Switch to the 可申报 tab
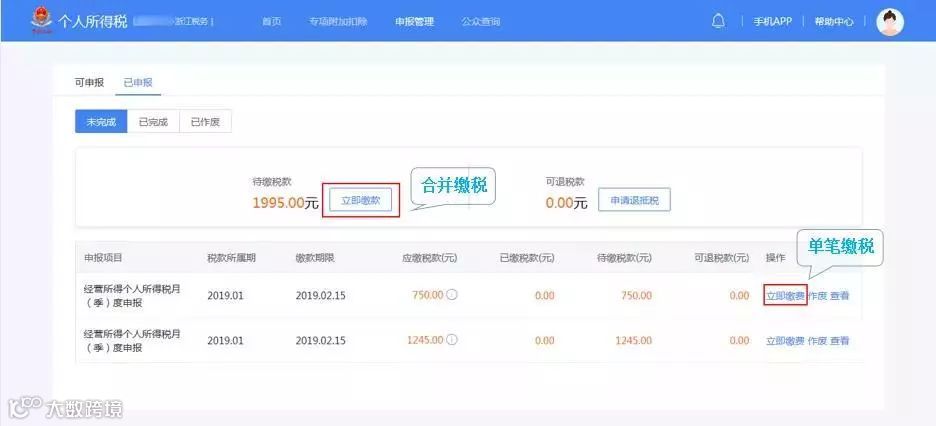The width and height of the screenshot is (936, 426). pos(90,82)
